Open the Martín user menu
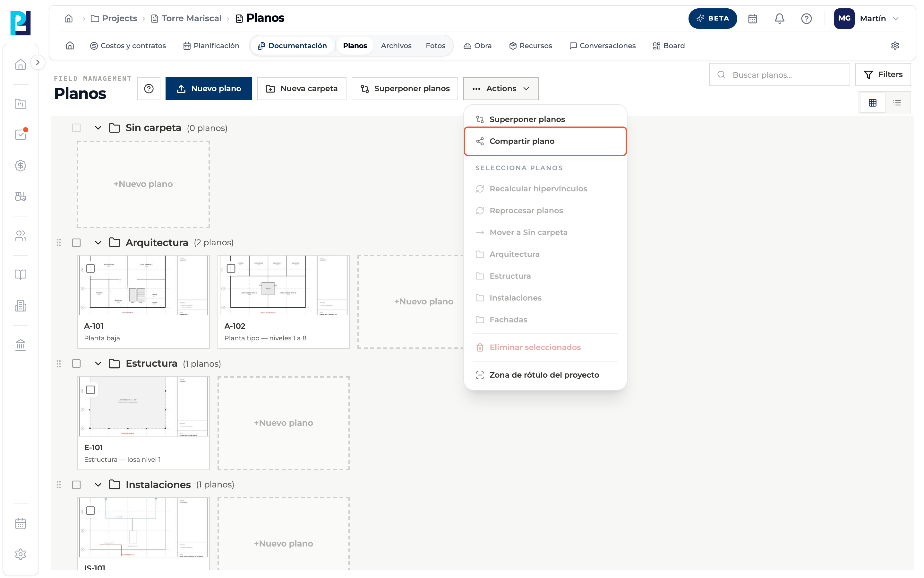Screen dimensions: 924x578 (867, 18)
